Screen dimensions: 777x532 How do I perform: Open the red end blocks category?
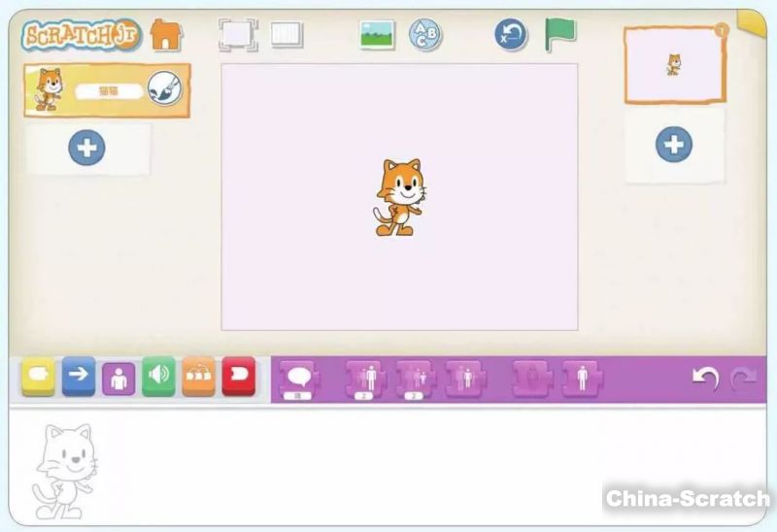tap(238, 376)
